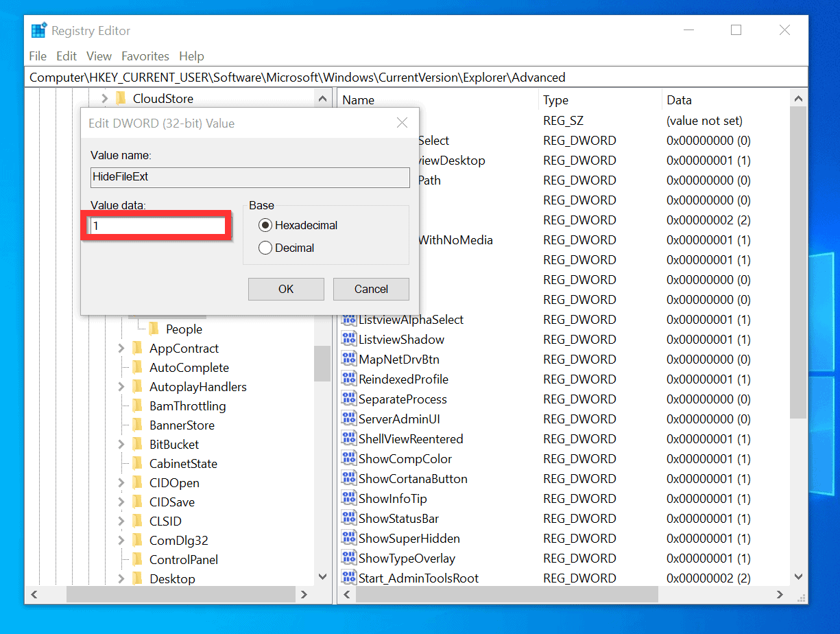The width and height of the screenshot is (840, 634).
Task: Click the Registry Editor icon in the title bar
Action: (38, 30)
